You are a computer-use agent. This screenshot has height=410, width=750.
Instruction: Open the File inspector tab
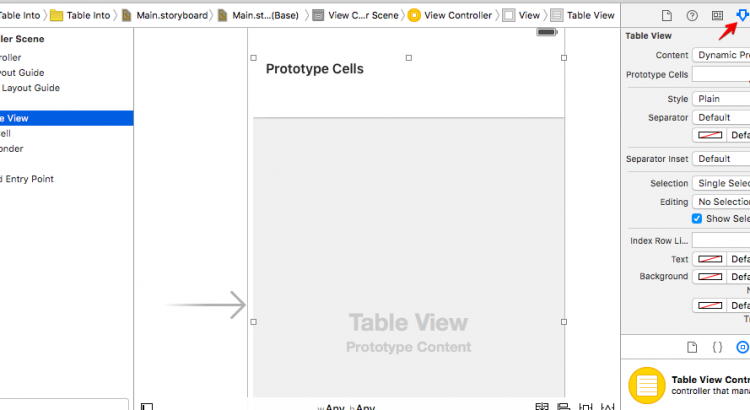coord(667,16)
